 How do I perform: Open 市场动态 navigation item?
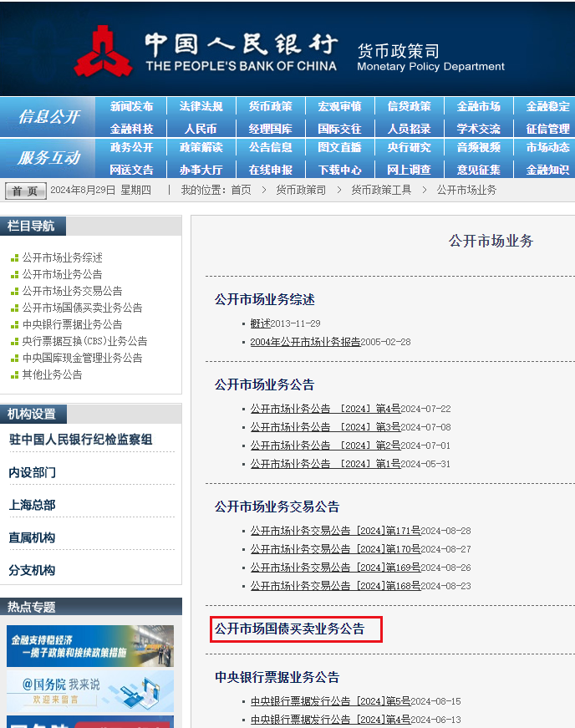(547, 147)
